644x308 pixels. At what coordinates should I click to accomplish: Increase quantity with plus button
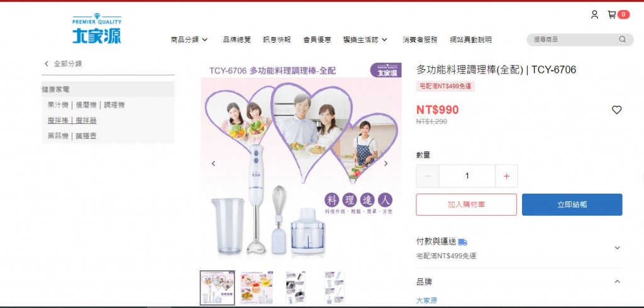coord(506,176)
